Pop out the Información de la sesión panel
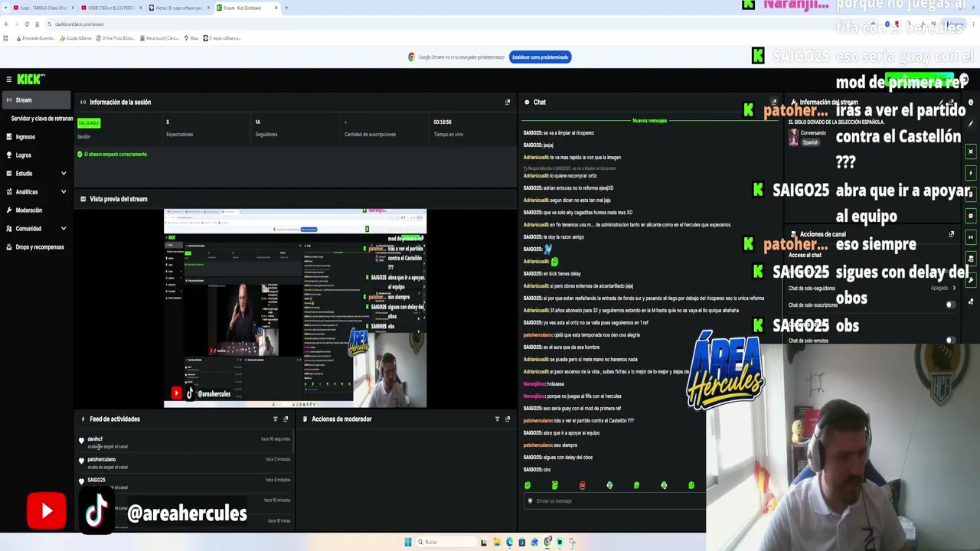This screenshot has height=551, width=980. [x=507, y=102]
